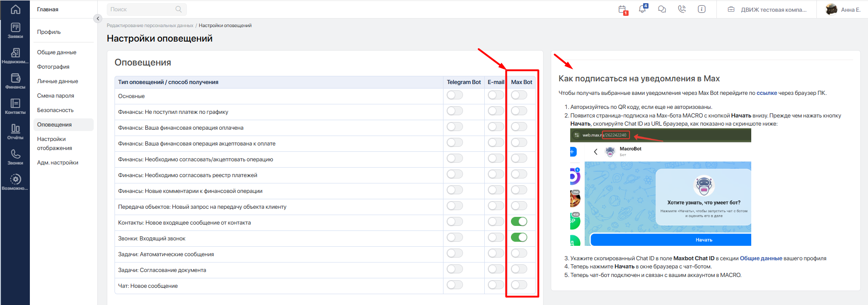This screenshot has width=868, height=305.
Task: Open the Анна Е. user profile menu
Action: point(843,9)
